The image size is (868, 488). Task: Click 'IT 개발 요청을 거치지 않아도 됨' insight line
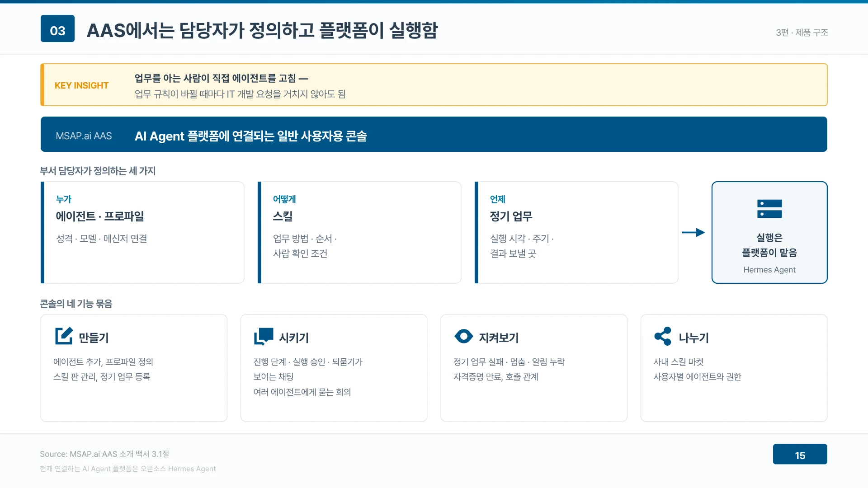click(x=286, y=94)
